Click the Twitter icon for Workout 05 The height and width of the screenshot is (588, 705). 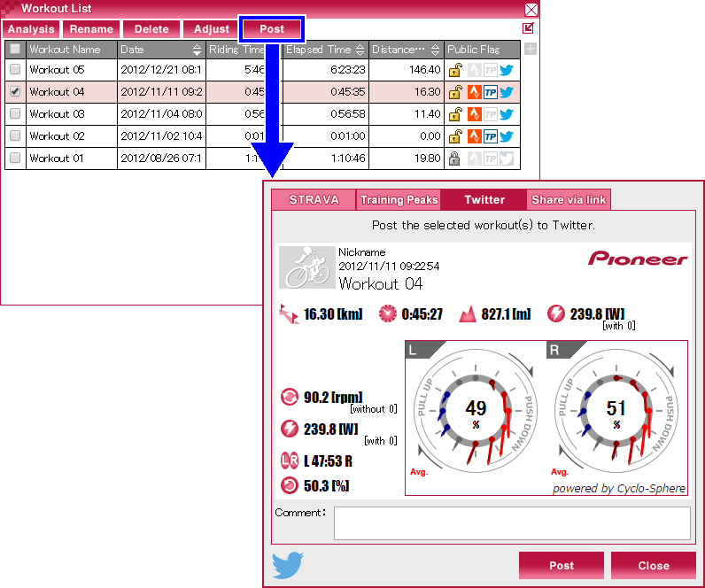[507, 70]
